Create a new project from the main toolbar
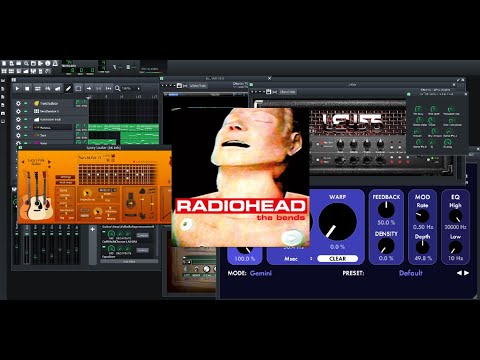Screen dimensions: 480x360 pyautogui.click(x=4, y=63)
